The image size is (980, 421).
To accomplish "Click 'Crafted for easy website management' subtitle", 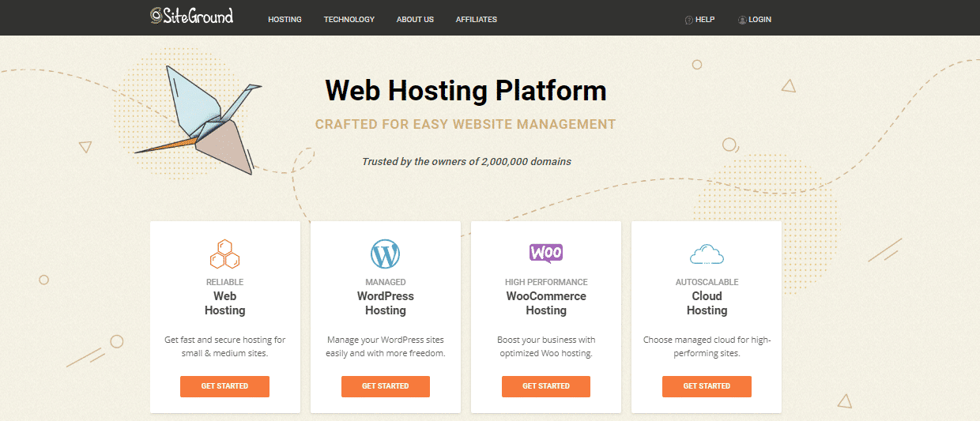I will click(465, 124).
